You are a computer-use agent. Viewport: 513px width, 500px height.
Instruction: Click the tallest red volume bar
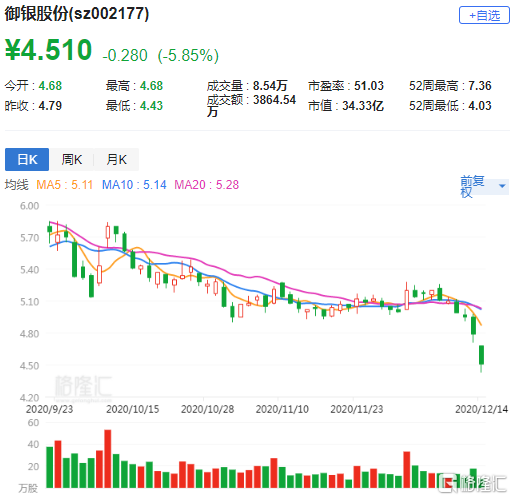pyautogui.click(x=108, y=459)
